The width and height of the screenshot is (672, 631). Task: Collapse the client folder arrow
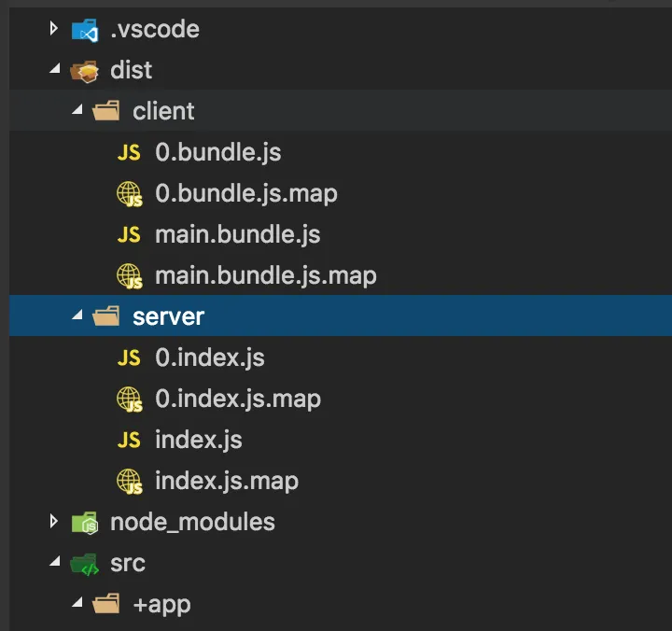coord(77,112)
